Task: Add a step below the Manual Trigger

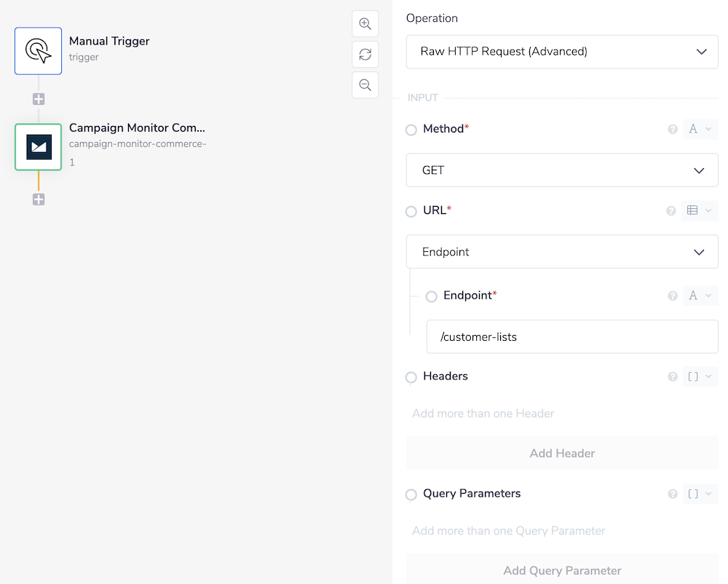Action: point(38,98)
